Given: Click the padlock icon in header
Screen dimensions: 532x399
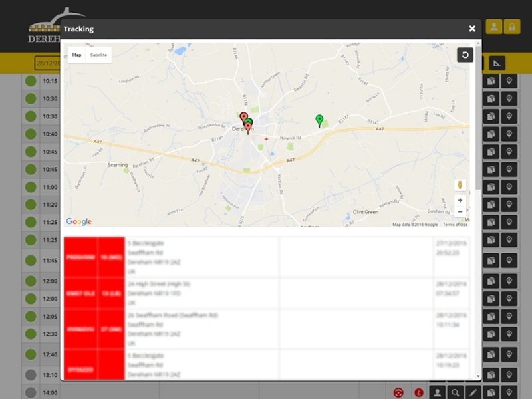Looking at the screenshot, I should pyautogui.click(x=511, y=27).
